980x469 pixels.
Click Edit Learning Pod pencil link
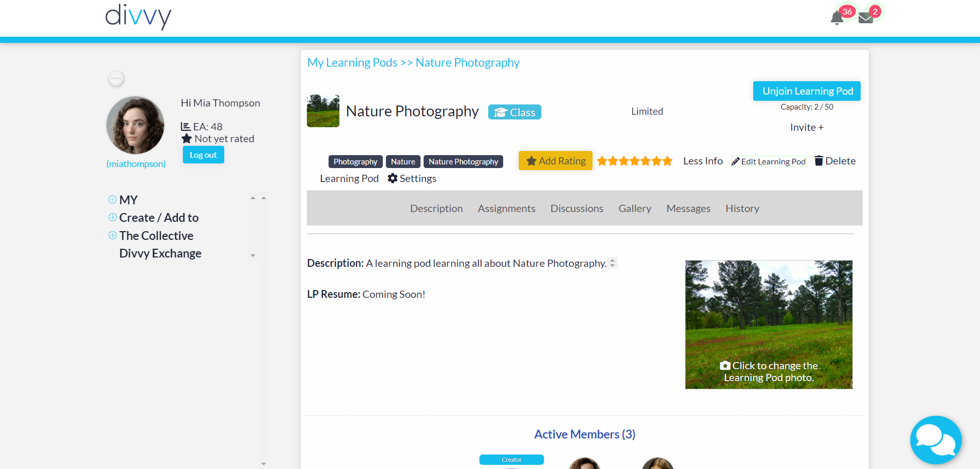point(769,161)
